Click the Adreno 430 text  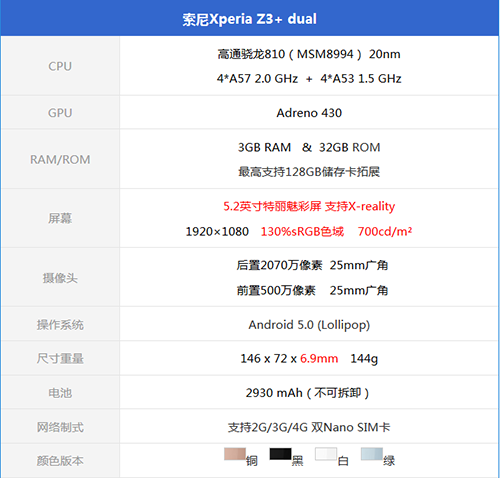[309, 113]
